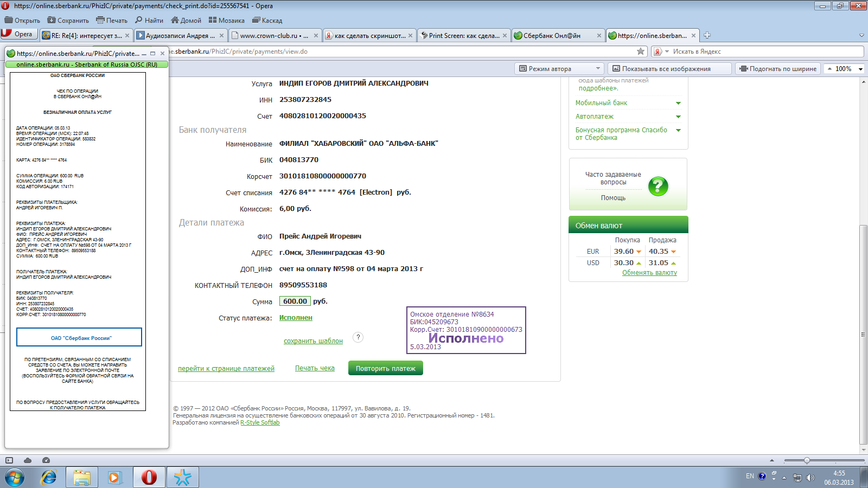Image resolution: width=868 pixels, height=488 pixels.
Task: Click the green question mark help icon
Action: click(658, 187)
